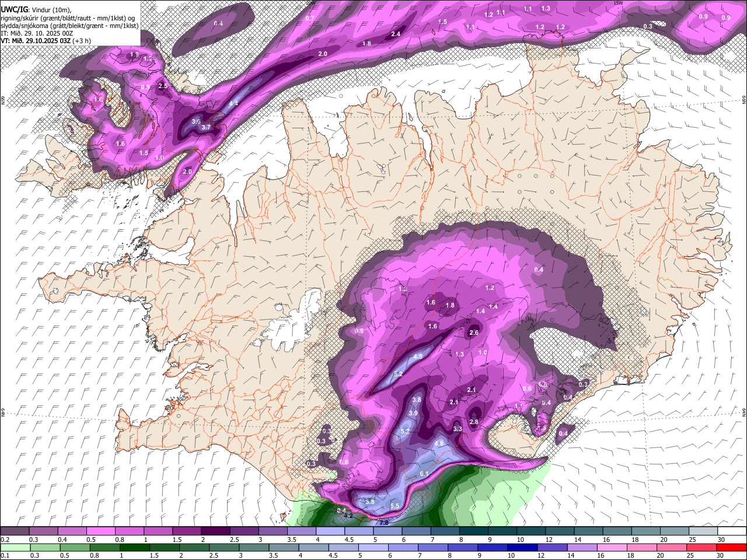Select the 3.3 value label on the map
Viewport: 747px width, 560px height.
(458, 429)
